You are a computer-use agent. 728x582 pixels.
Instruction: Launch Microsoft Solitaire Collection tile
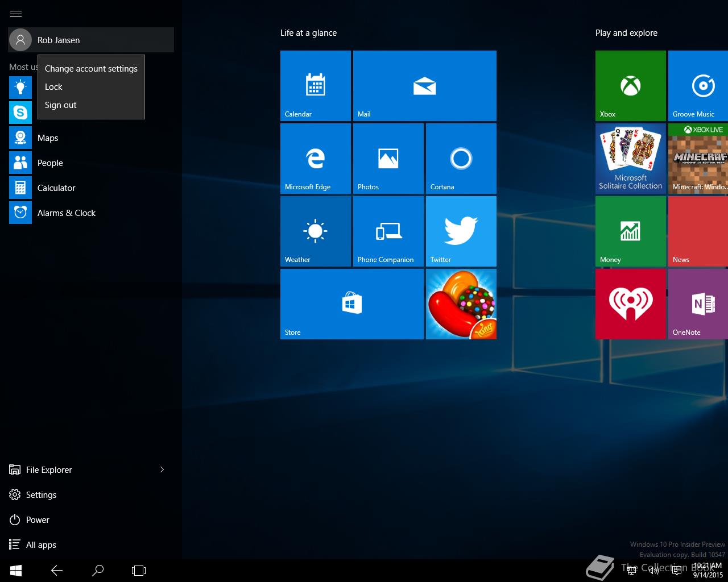631,159
